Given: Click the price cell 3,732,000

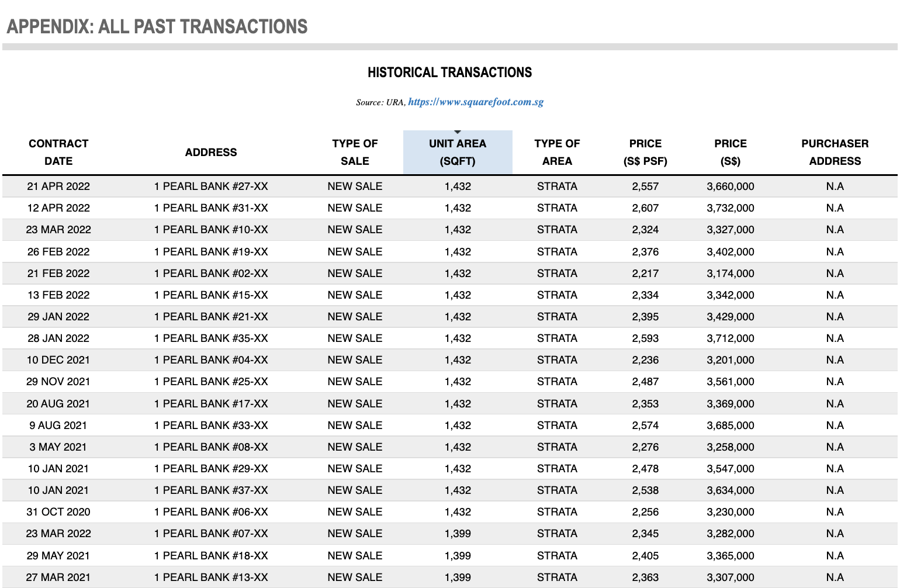Looking at the screenshot, I should (731, 208).
